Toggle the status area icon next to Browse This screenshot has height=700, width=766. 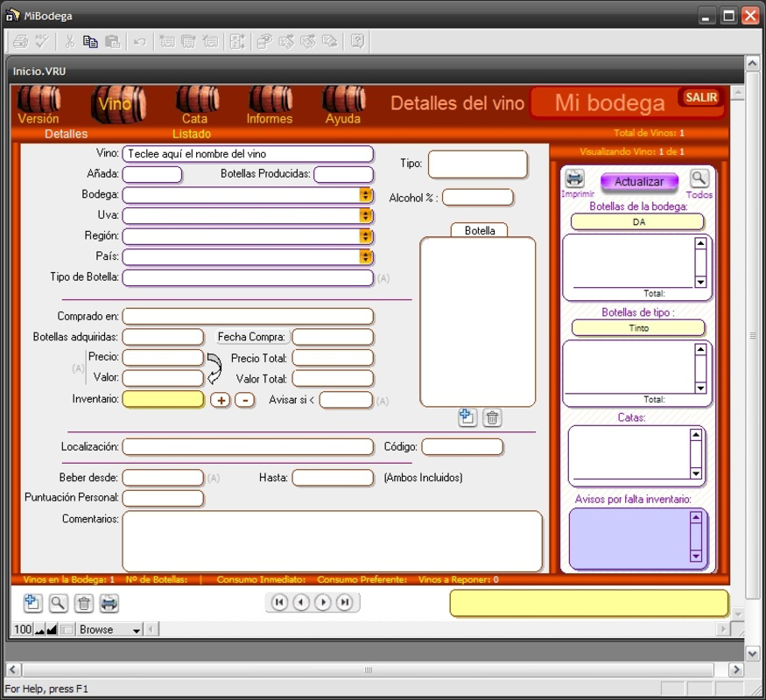point(67,630)
